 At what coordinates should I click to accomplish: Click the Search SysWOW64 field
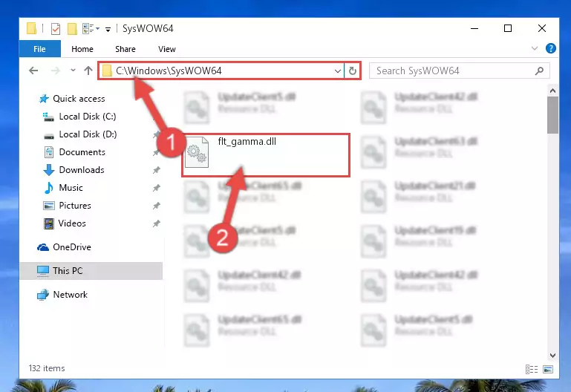pyautogui.click(x=459, y=71)
